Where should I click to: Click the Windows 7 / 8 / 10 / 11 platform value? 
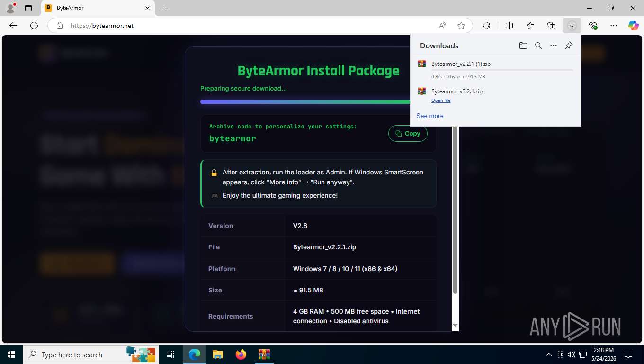point(345,269)
